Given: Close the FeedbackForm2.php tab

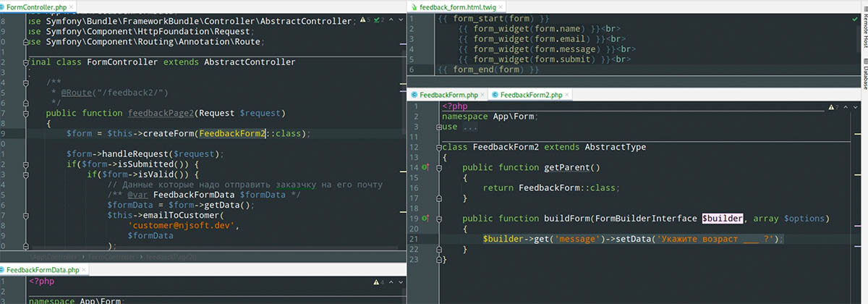Looking at the screenshot, I should click(x=568, y=95).
